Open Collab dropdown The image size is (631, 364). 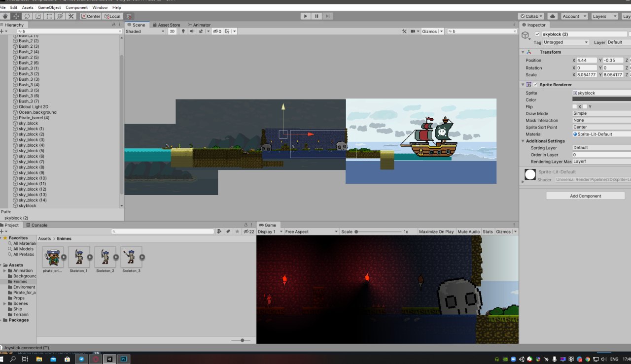[531, 16]
